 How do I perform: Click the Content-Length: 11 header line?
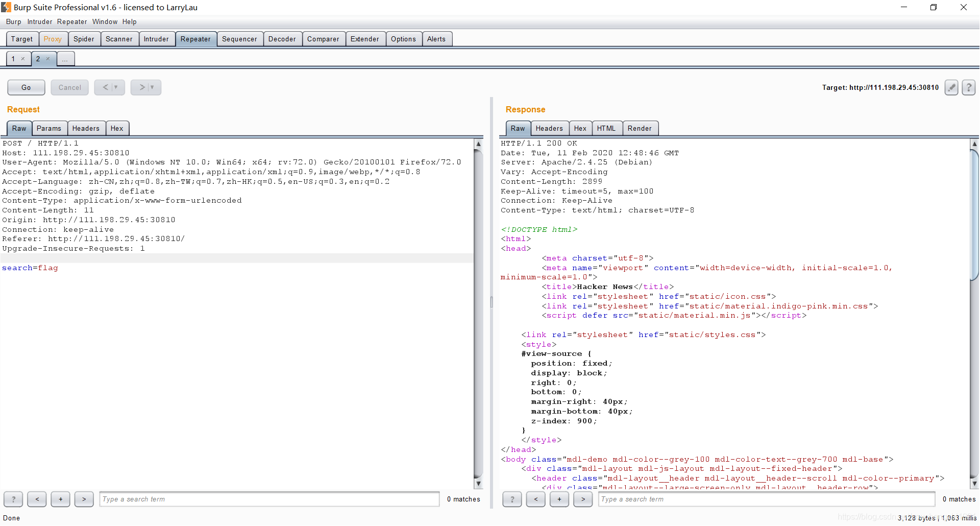(48, 210)
